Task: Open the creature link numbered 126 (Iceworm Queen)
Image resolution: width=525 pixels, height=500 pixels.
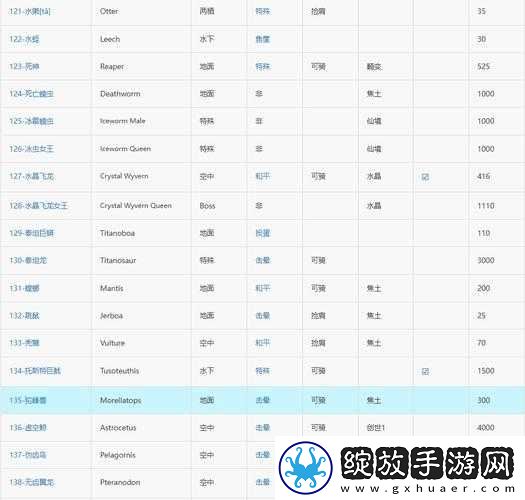Action: click(x=31, y=149)
